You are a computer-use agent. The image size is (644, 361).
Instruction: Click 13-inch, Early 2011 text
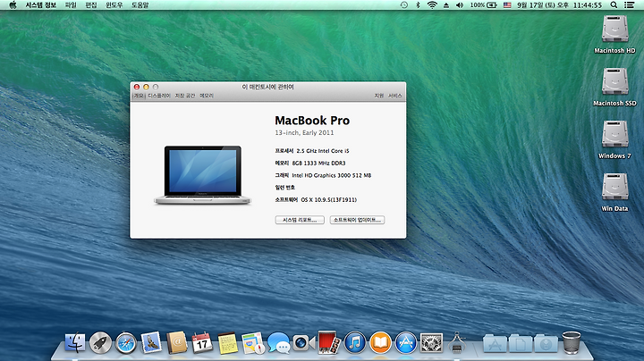click(304, 133)
